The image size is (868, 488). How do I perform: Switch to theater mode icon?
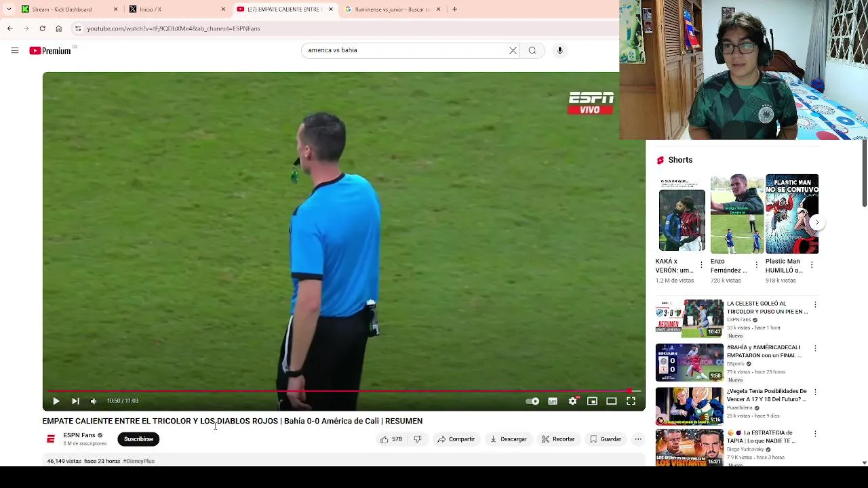612,401
